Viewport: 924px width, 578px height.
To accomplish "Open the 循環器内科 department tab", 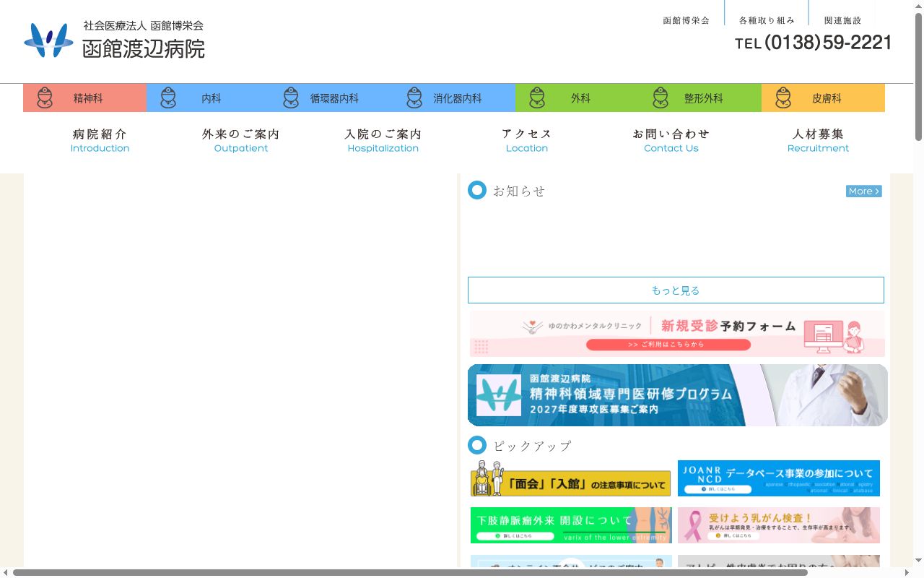I will pyautogui.click(x=331, y=98).
